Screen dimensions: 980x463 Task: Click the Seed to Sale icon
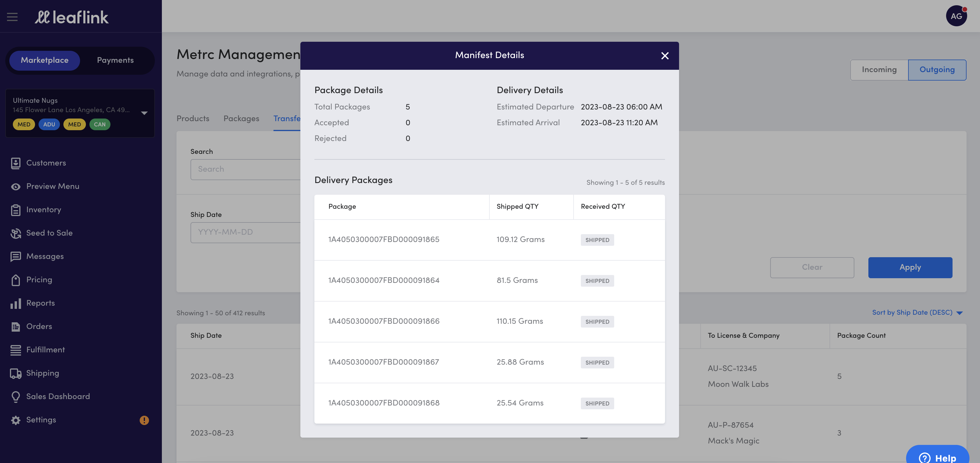(15, 234)
